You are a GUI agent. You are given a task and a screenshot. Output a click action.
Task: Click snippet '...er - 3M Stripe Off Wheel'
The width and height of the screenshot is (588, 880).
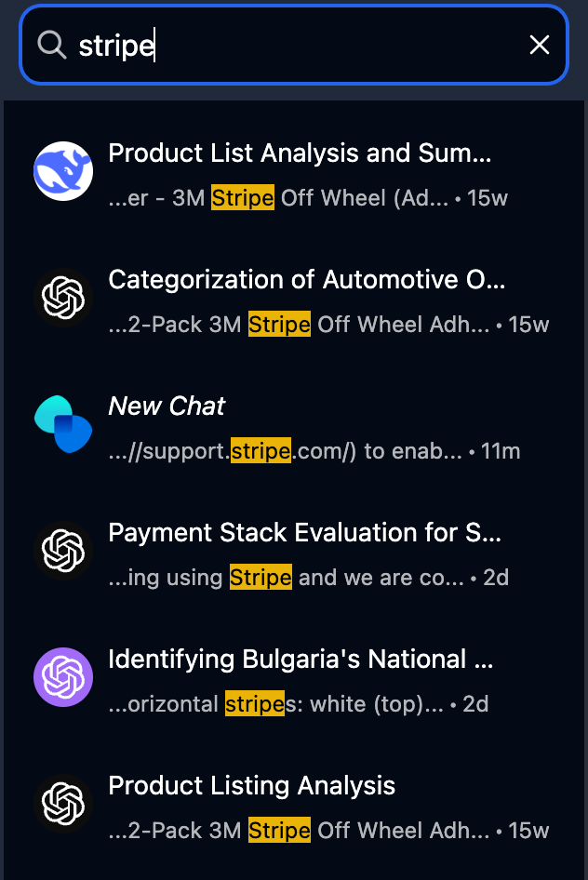(278, 197)
